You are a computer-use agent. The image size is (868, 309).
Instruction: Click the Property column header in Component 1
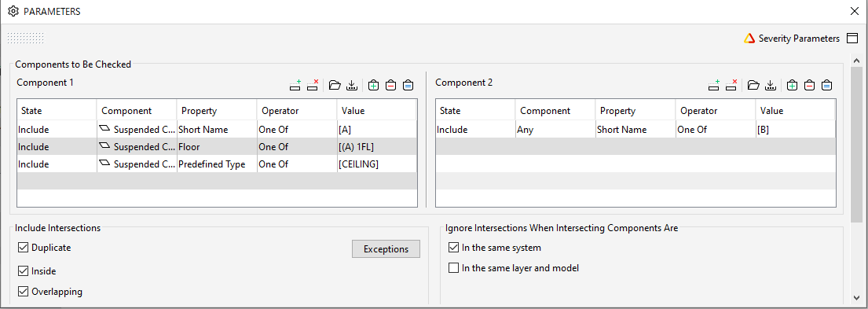point(217,111)
